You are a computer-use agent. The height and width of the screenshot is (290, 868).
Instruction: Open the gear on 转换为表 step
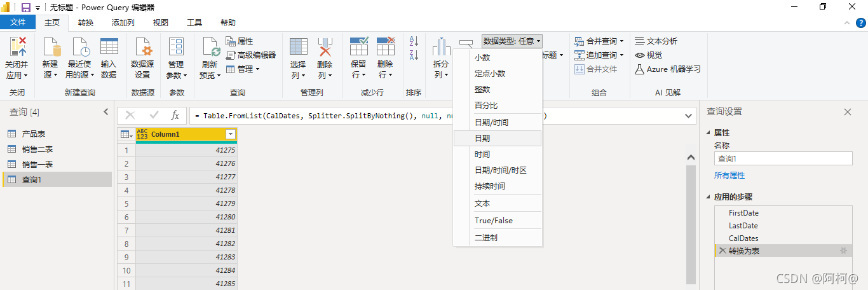click(844, 251)
